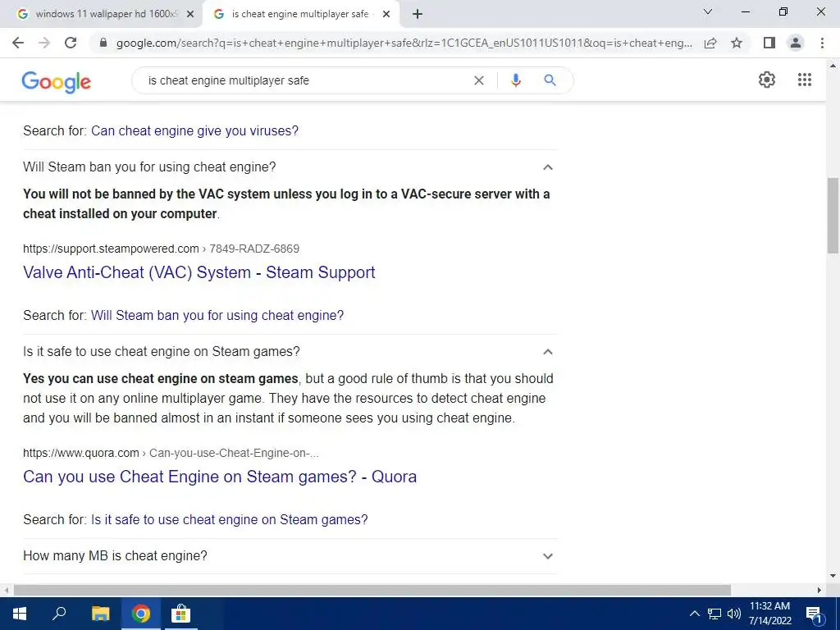Image resolution: width=840 pixels, height=630 pixels.
Task: Go back to the previous page
Action: point(18,43)
